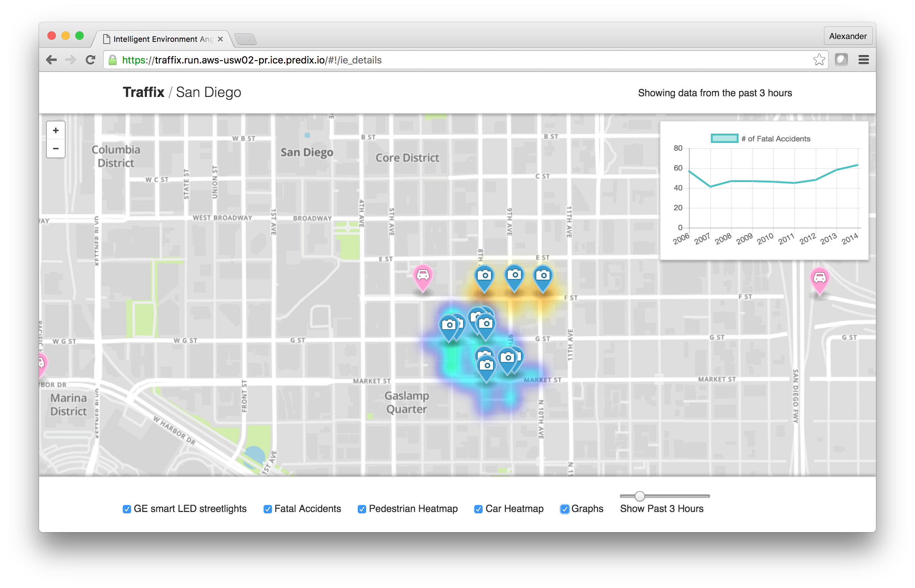
Task: Click the map zoom out minus button
Action: pos(56,149)
